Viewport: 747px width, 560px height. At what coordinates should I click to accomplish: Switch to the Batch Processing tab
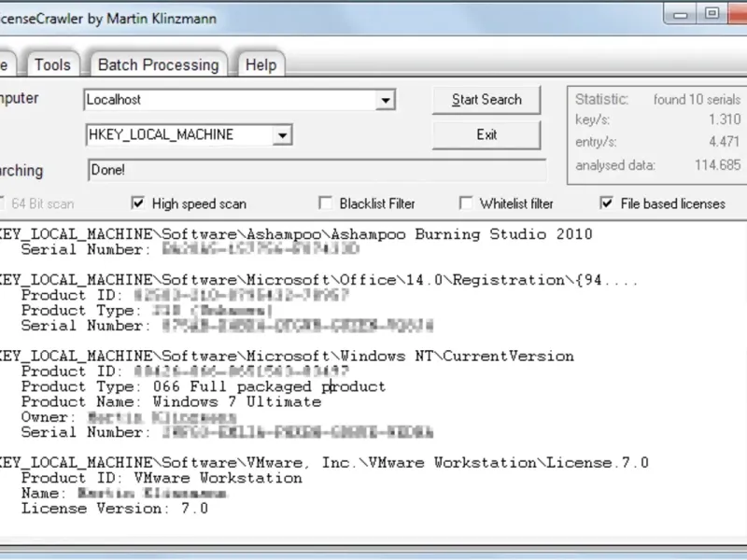[x=158, y=64]
